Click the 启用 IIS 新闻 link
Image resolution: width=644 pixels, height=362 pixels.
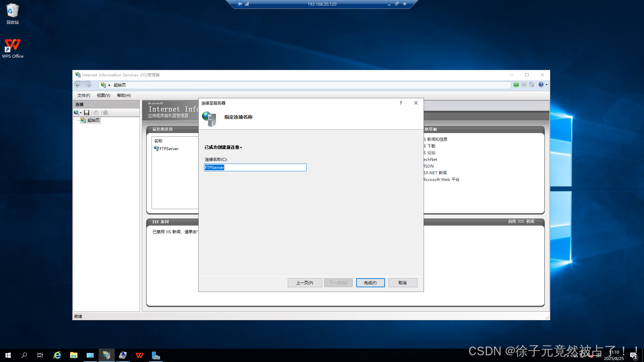pyautogui.click(x=521, y=222)
